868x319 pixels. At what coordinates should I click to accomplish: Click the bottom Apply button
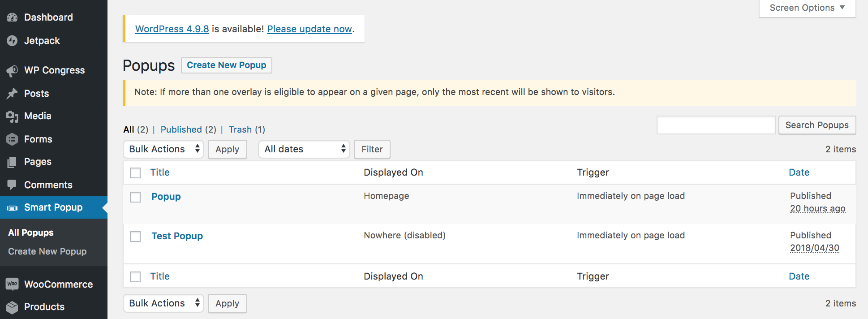(228, 303)
